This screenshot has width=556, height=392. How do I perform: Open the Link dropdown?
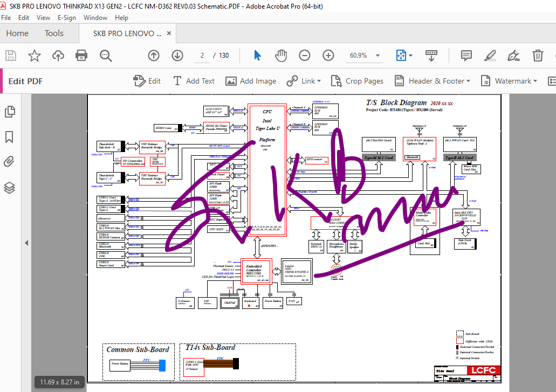tap(304, 81)
